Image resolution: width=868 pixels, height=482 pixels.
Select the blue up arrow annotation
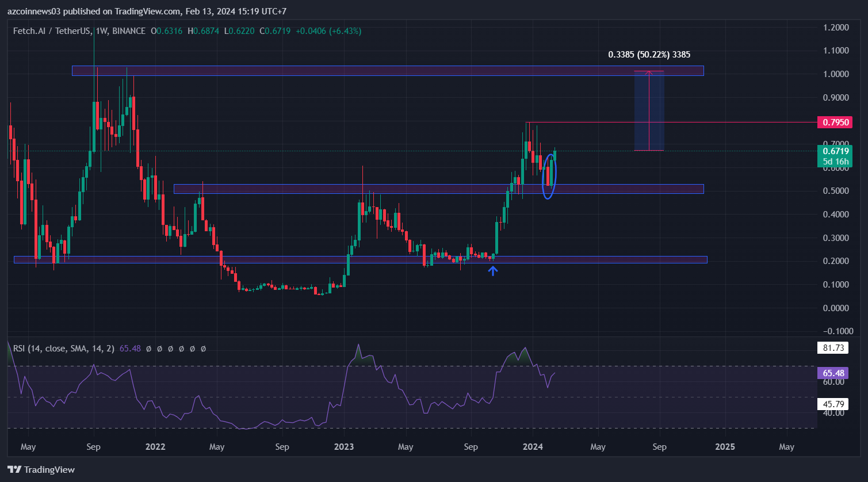[493, 270]
